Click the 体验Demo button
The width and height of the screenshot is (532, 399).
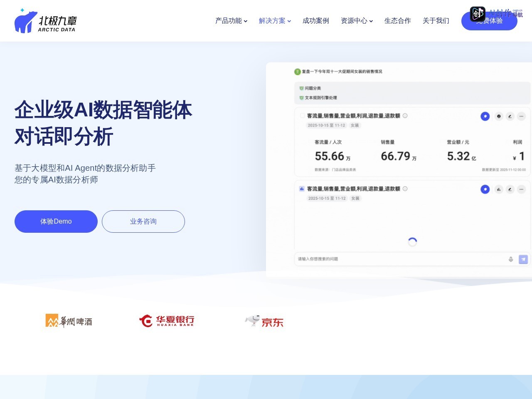point(56,222)
